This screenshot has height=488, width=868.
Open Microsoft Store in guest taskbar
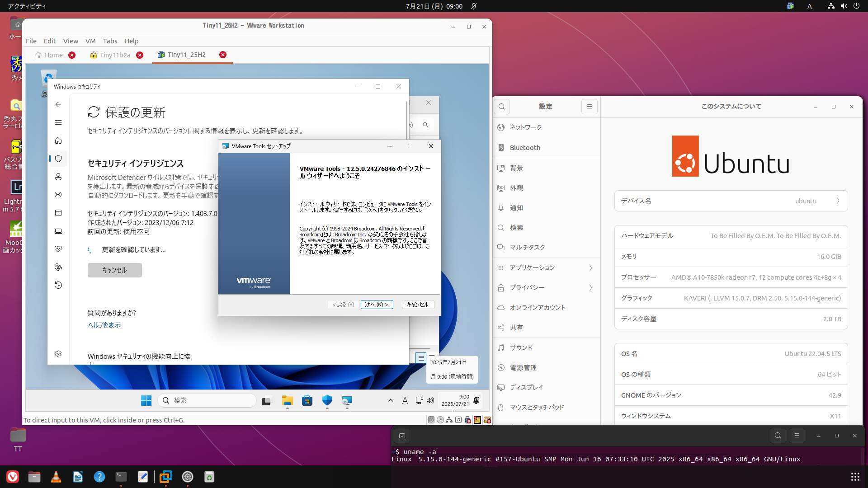click(307, 400)
